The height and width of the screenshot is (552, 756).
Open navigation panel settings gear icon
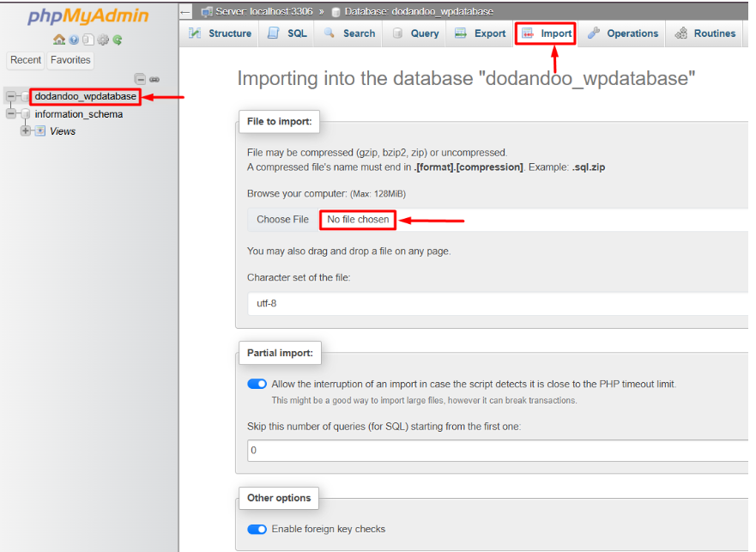(103, 39)
